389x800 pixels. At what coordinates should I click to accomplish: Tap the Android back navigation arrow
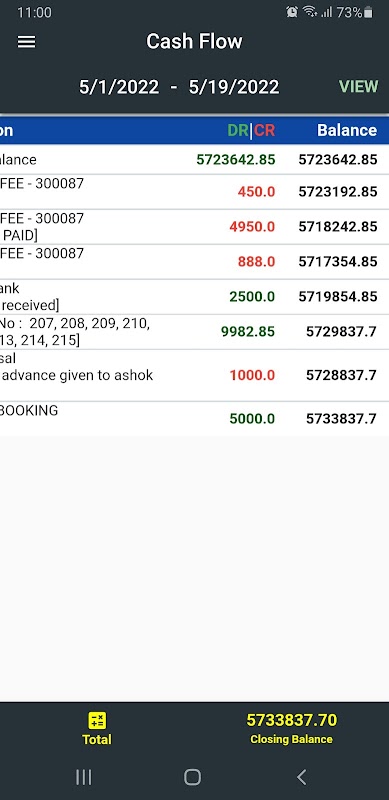pos(302,777)
